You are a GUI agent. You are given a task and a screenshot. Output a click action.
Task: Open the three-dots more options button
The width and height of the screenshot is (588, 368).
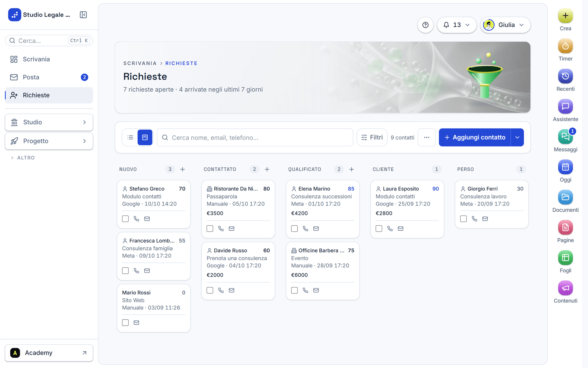(427, 137)
